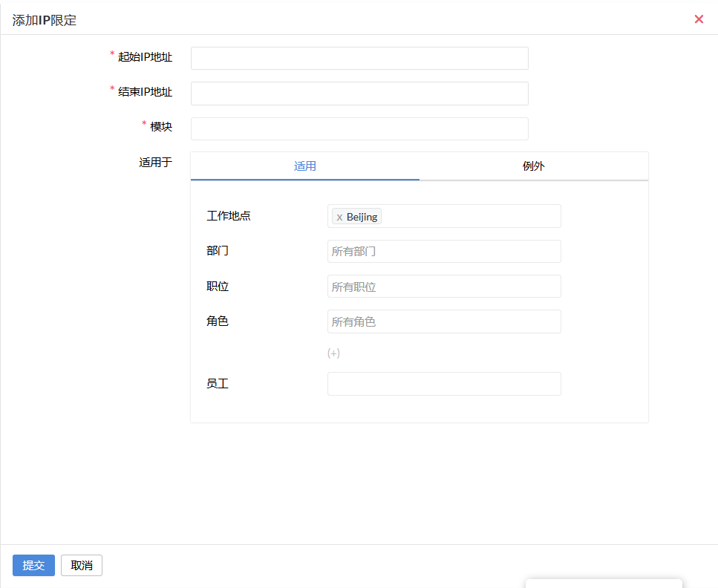This screenshot has width=718, height=588.
Task: Open the 模块 selection field
Action: [x=359, y=128]
